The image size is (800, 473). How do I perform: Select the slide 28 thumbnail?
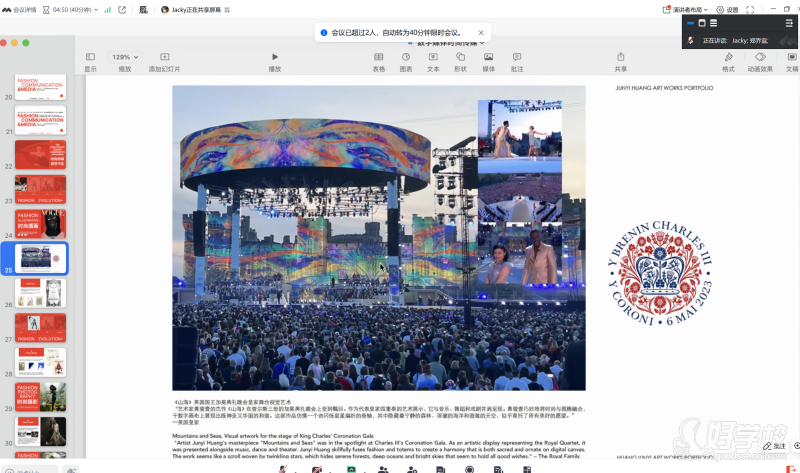(40, 361)
